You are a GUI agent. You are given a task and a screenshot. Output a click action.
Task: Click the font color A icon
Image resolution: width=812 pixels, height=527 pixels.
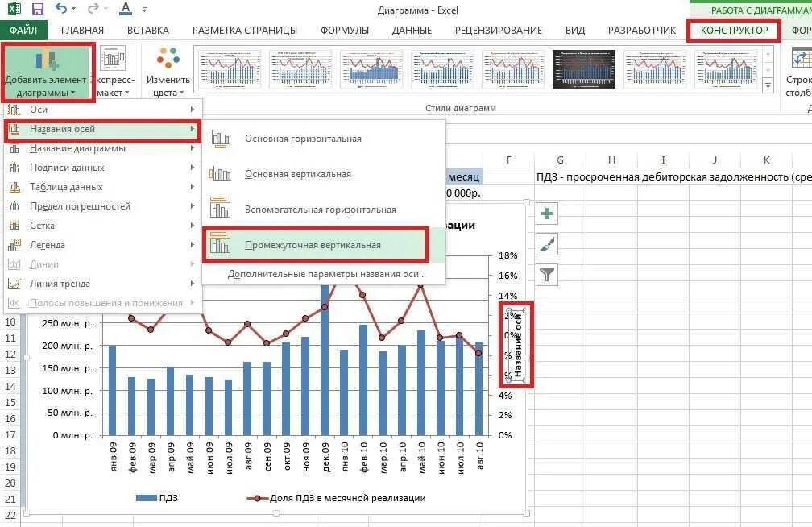click(126, 9)
